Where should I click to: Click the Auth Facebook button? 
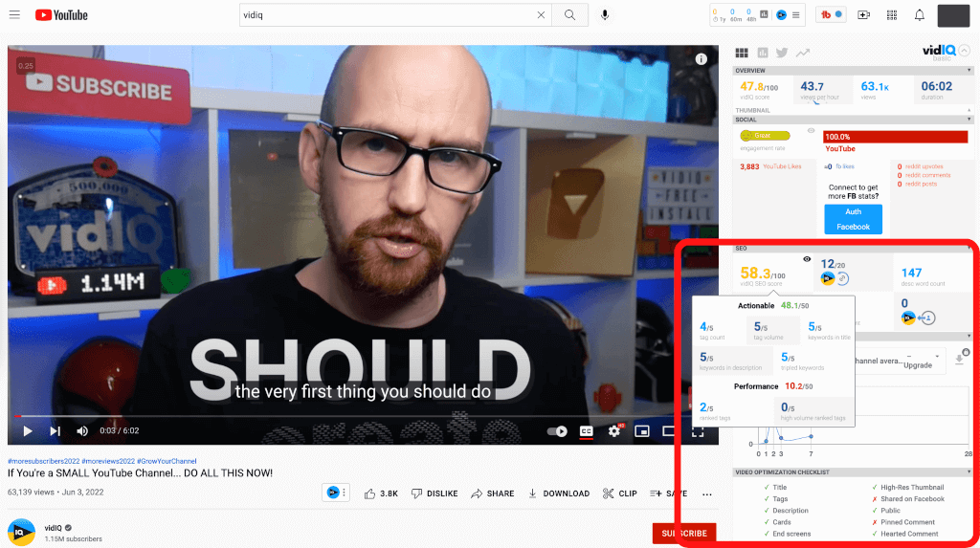click(x=853, y=219)
